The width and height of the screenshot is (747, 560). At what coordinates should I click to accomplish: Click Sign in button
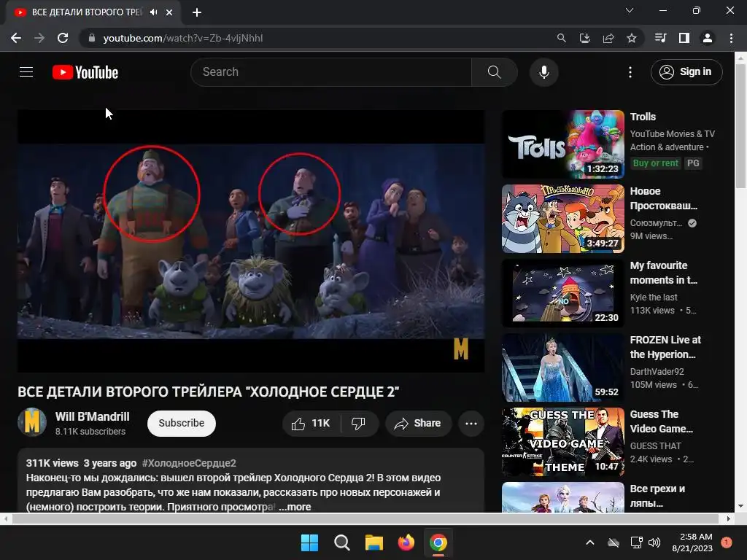coord(686,72)
